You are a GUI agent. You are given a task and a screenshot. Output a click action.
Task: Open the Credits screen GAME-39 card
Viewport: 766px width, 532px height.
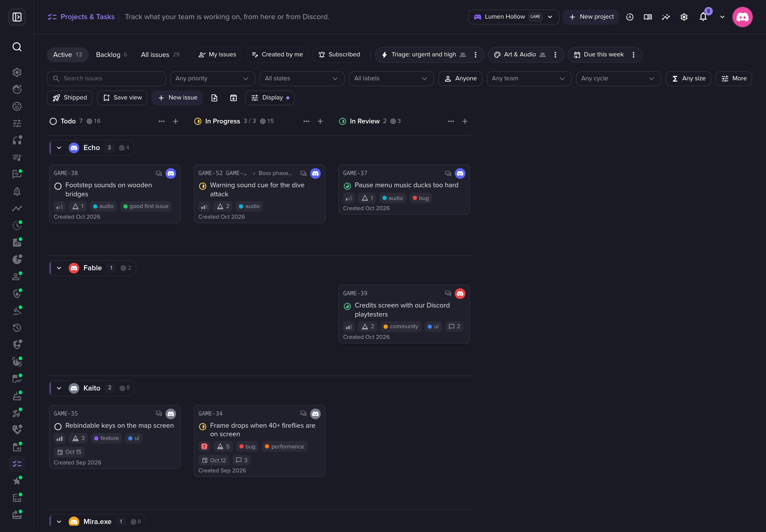(404, 314)
